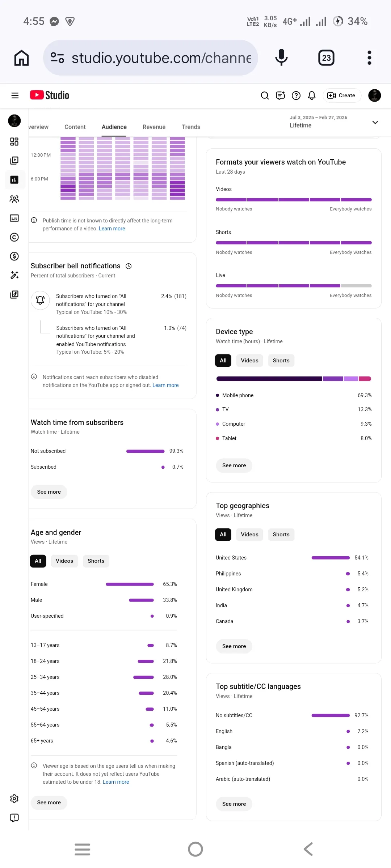Image resolution: width=391 pixels, height=868 pixels.
Task: Open the Community people icon in sidebar
Action: click(14, 199)
